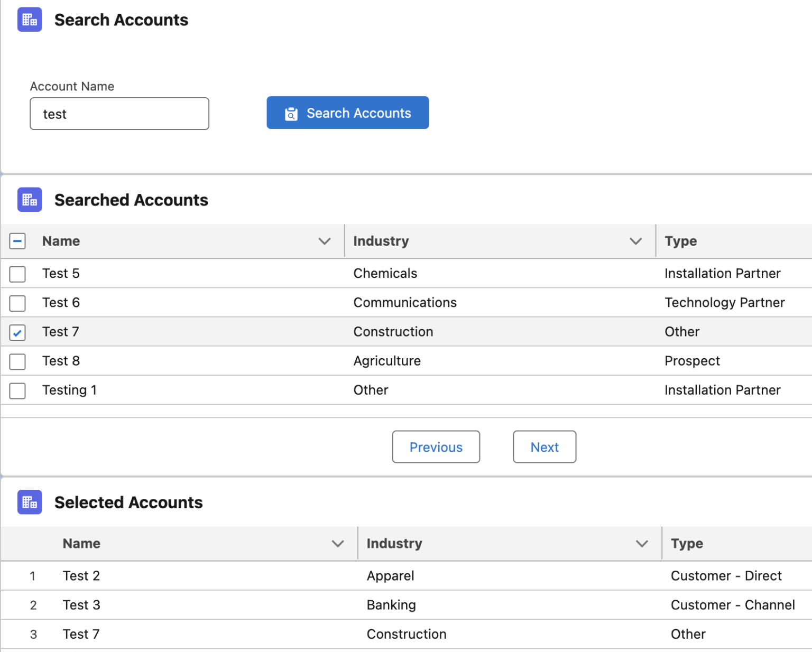Check the box for Test 5
The image size is (812, 652).
tap(17, 274)
